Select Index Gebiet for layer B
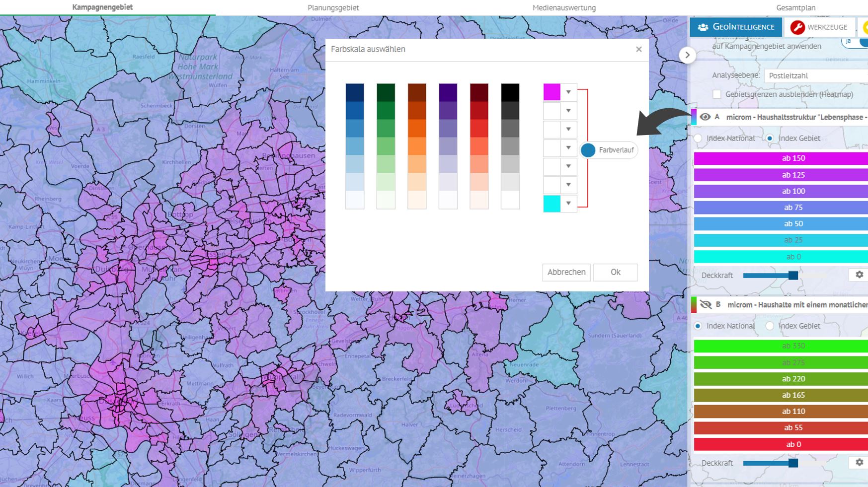The height and width of the screenshot is (487, 868). point(770,326)
